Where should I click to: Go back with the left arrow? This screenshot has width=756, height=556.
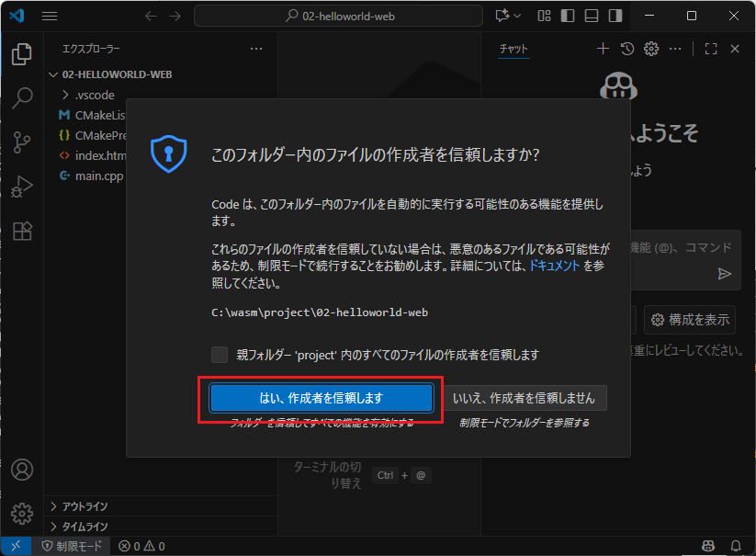[x=151, y=16]
